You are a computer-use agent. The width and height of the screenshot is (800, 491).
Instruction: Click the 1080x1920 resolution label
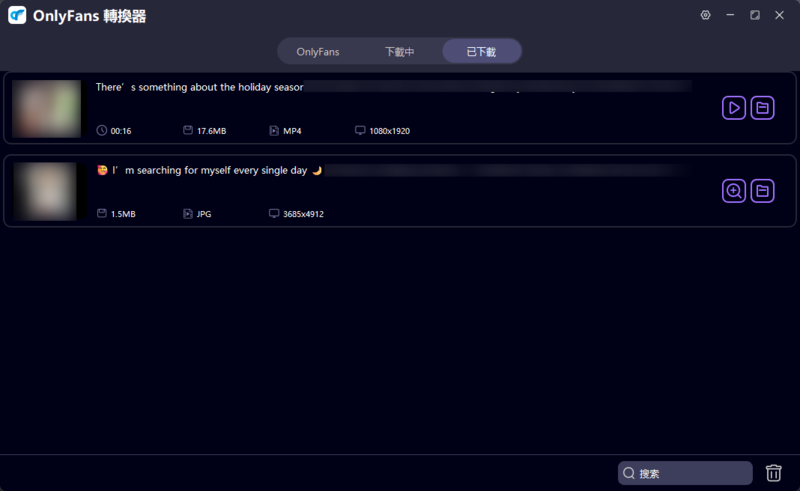click(x=390, y=131)
